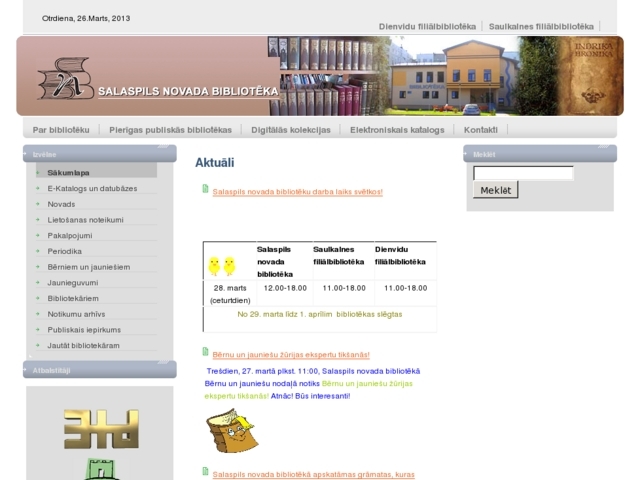Click the 28. marts (ceturtdien) cell
This screenshot has height=480, width=640.
(x=230, y=294)
